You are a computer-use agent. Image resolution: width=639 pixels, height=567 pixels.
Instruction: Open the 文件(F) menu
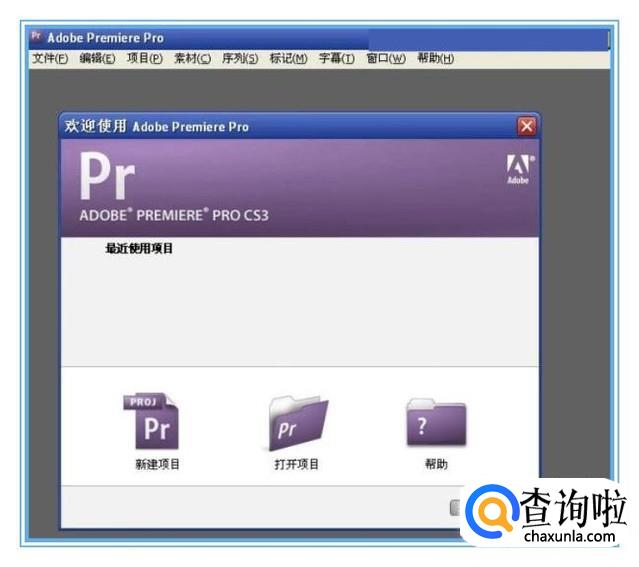point(50,59)
